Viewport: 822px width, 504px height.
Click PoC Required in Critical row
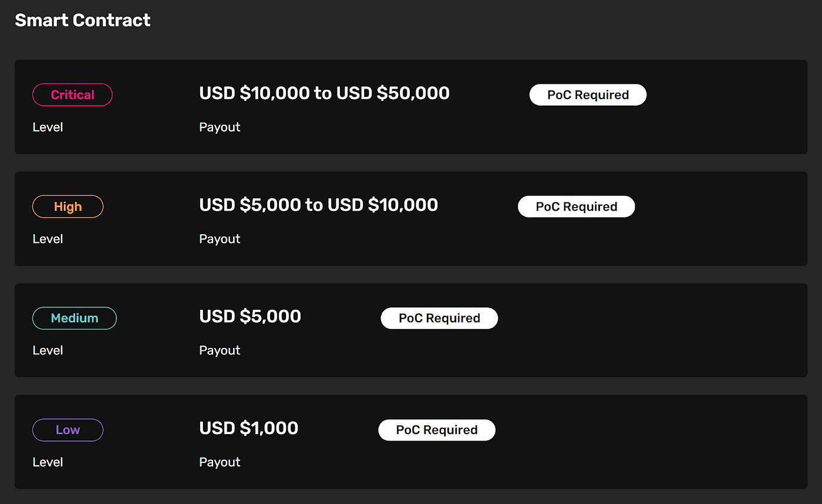pos(588,95)
